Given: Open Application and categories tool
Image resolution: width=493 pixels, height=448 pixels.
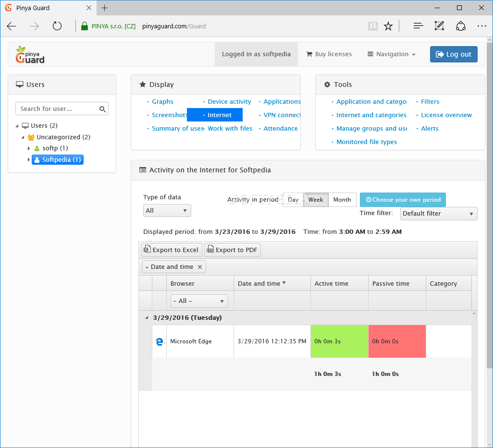Looking at the screenshot, I should pyautogui.click(x=371, y=101).
